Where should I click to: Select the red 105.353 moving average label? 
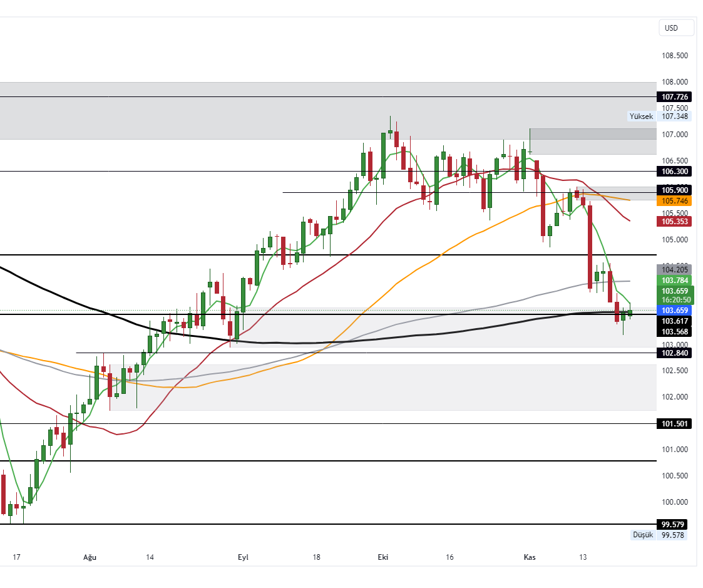675,221
